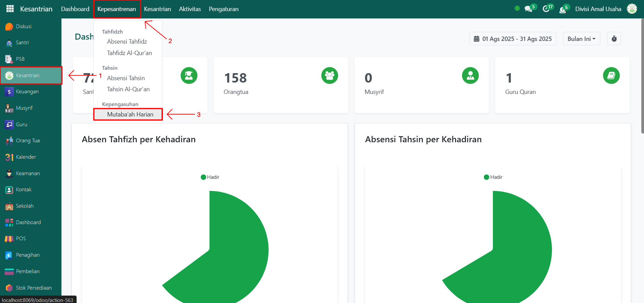644x303 pixels.
Task: Open the Keuangan app in the sidebar
Action: [x=27, y=92]
